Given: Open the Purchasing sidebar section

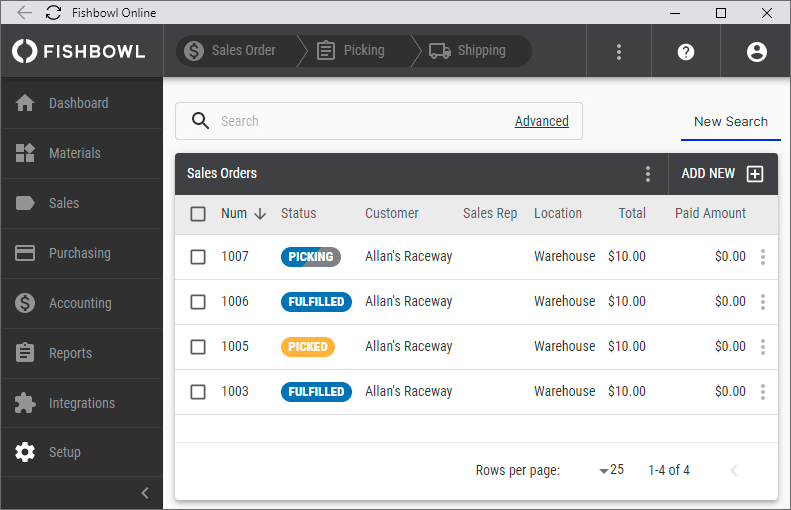Looking at the screenshot, I should tap(82, 253).
